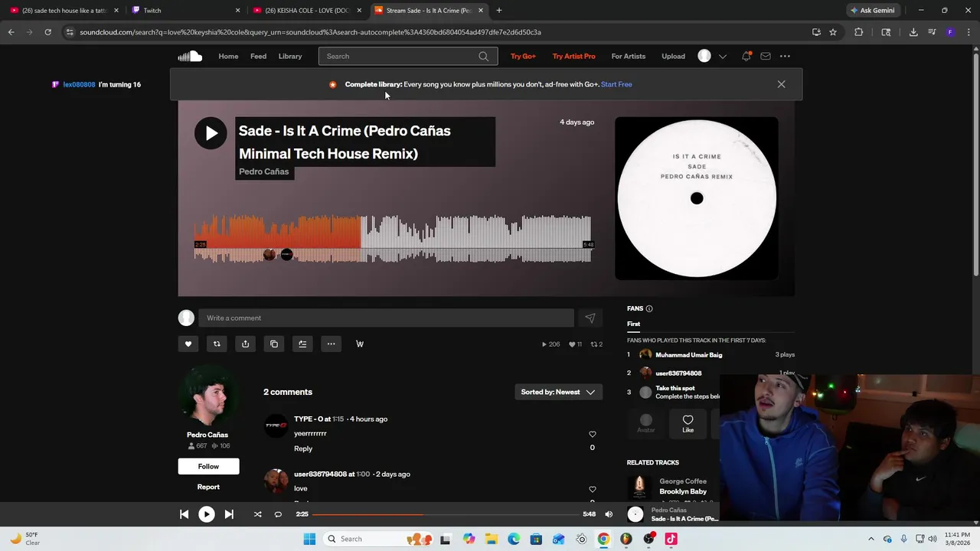Click the Upload link in header
980x551 pixels.
pyautogui.click(x=673, y=56)
